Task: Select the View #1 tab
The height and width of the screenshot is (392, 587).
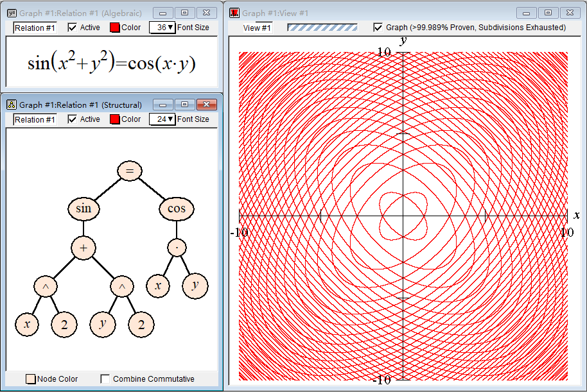Action: (257, 28)
